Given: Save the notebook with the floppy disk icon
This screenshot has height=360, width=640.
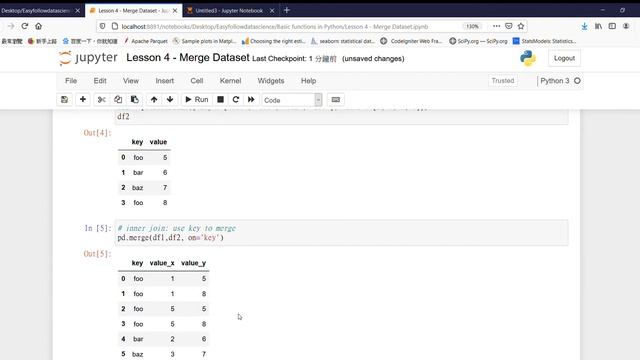Looking at the screenshot, I should tap(64, 100).
